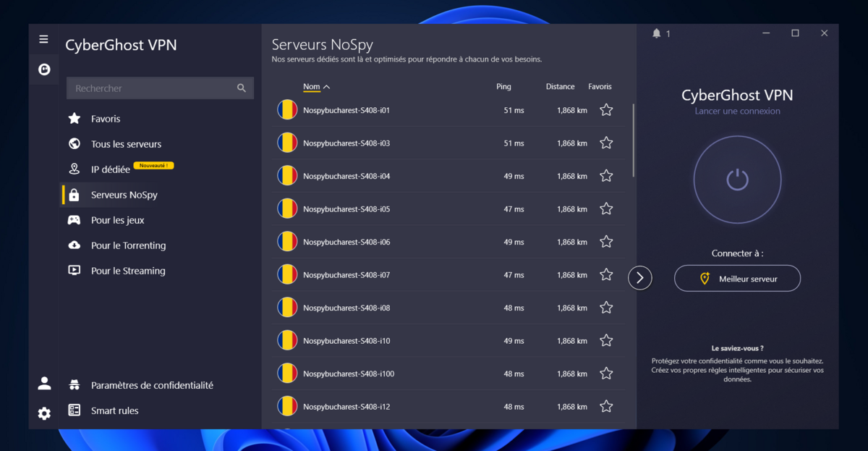Click the yellow location pin in Meilleur serveur
Viewport: 868px width, 451px height.
pos(705,279)
